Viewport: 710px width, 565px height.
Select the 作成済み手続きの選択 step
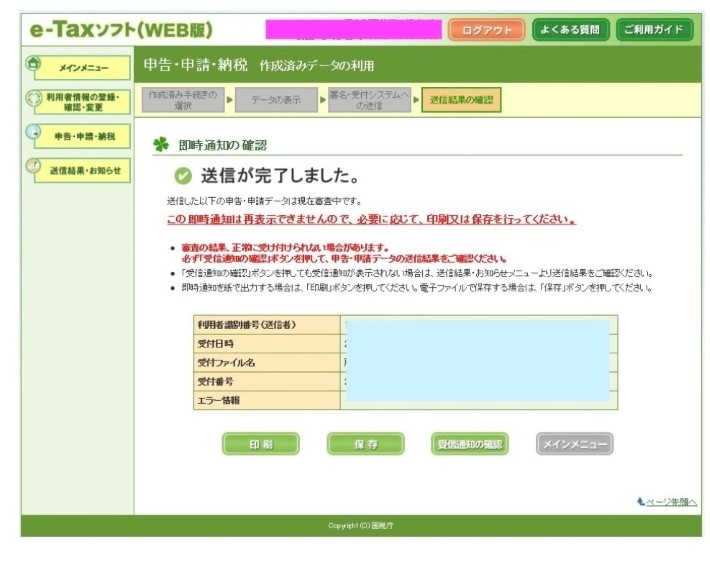[x=182, y=99]
